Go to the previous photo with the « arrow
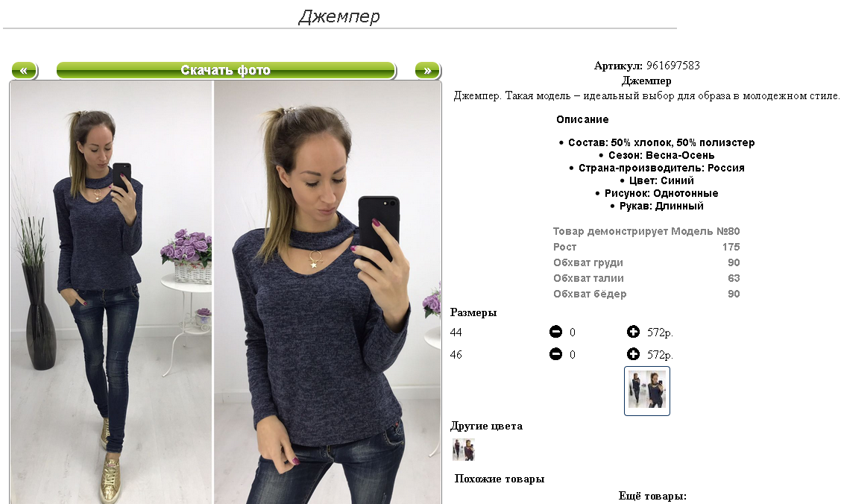 tap(24, 70)
